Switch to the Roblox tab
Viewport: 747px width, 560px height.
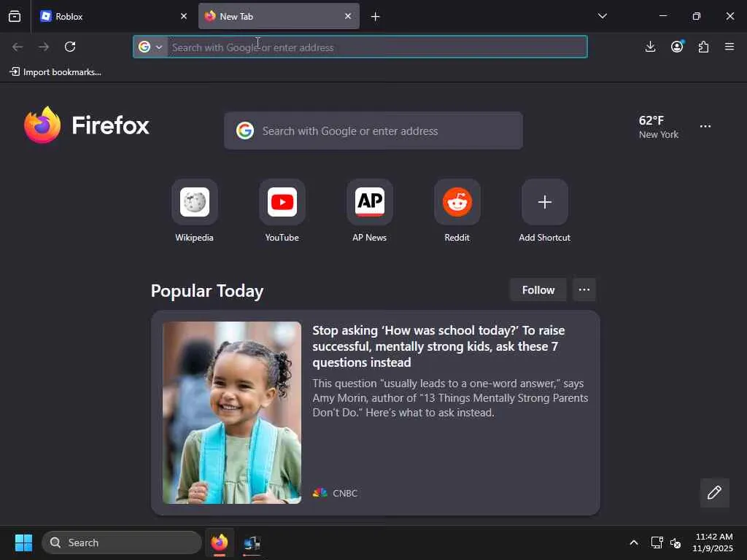click(x=114, y=16)
